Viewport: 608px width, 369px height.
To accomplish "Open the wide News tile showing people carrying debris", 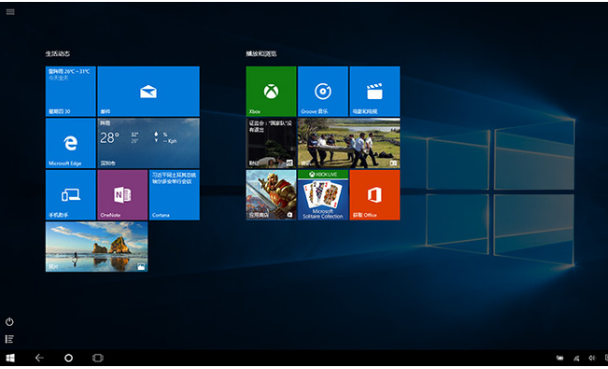I will [349, 143].
